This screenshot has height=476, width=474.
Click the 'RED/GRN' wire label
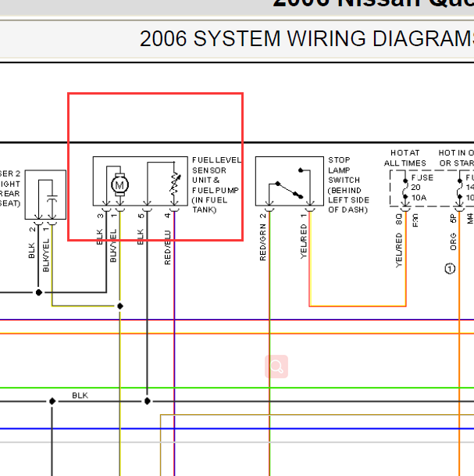262,242
